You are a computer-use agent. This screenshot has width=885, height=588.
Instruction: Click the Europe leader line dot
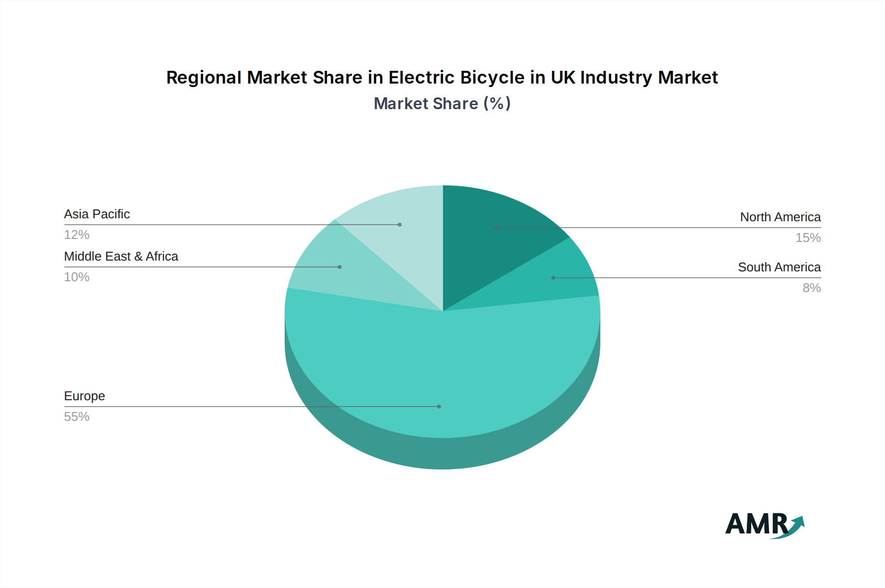pos(439,406)
